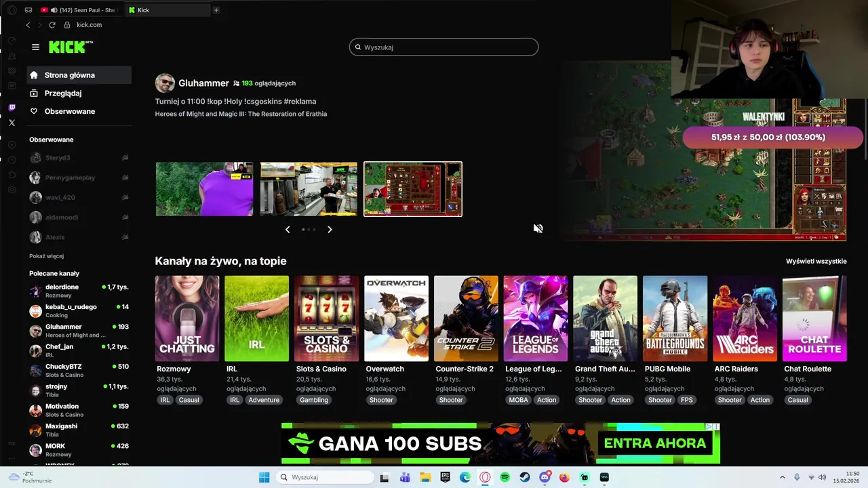868x488 pixels.
Task: Select the kitchen stream thumbnail
Action: pos(309,189)
